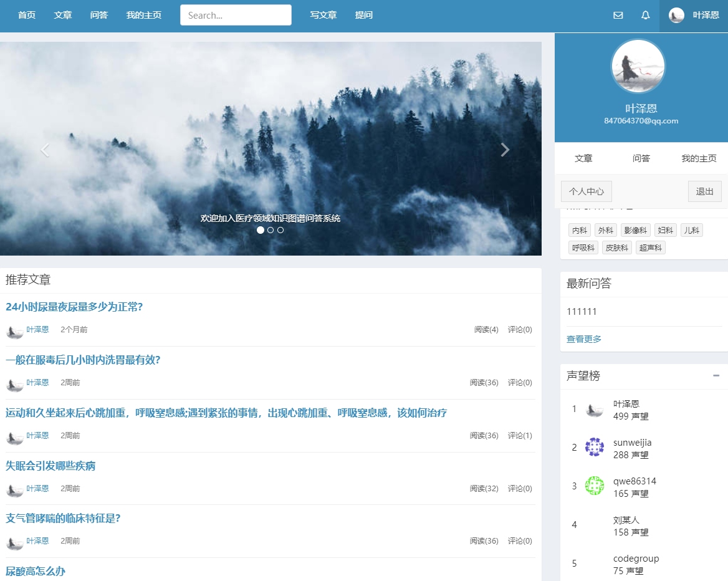Go to next carousel slide arrow
This screenshot has width=728, height=581.
click(x=505, y=150)
